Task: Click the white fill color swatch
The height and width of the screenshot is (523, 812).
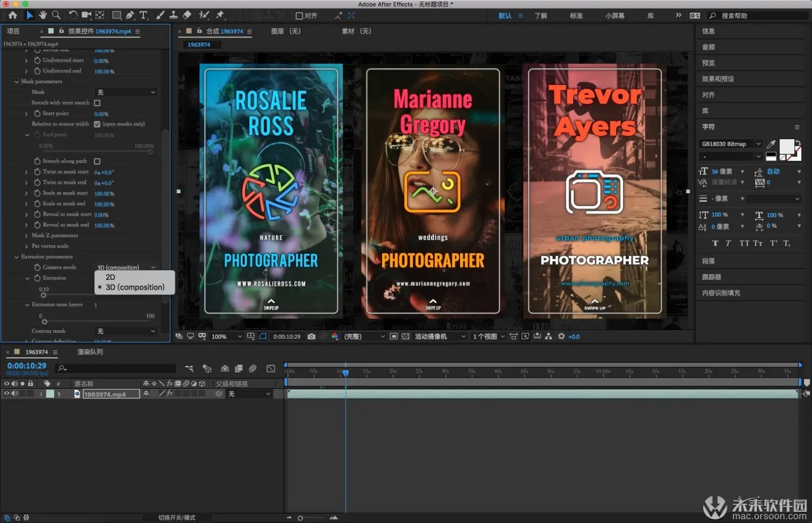Action: coord(786,146)
